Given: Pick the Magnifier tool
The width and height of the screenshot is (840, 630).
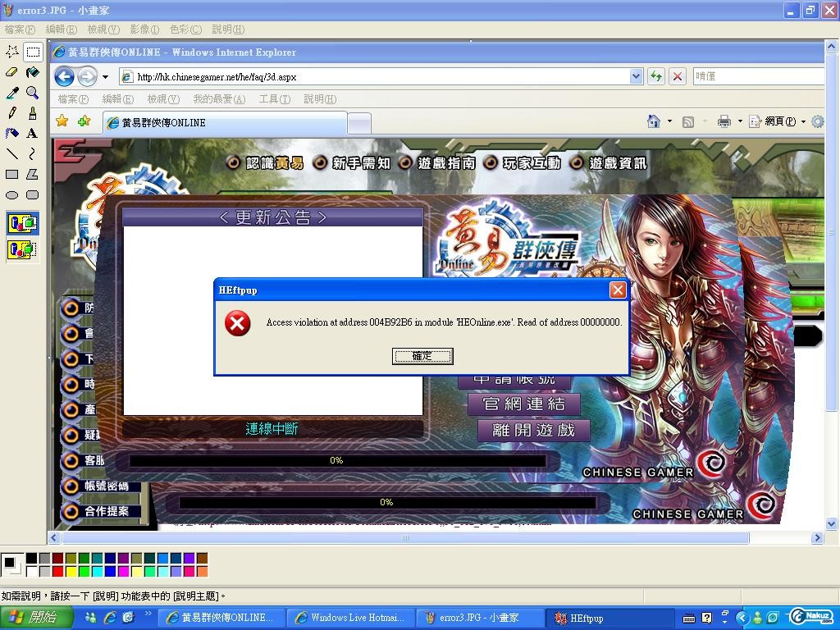Looking at the screenshot, I should [x=33, y=93].
